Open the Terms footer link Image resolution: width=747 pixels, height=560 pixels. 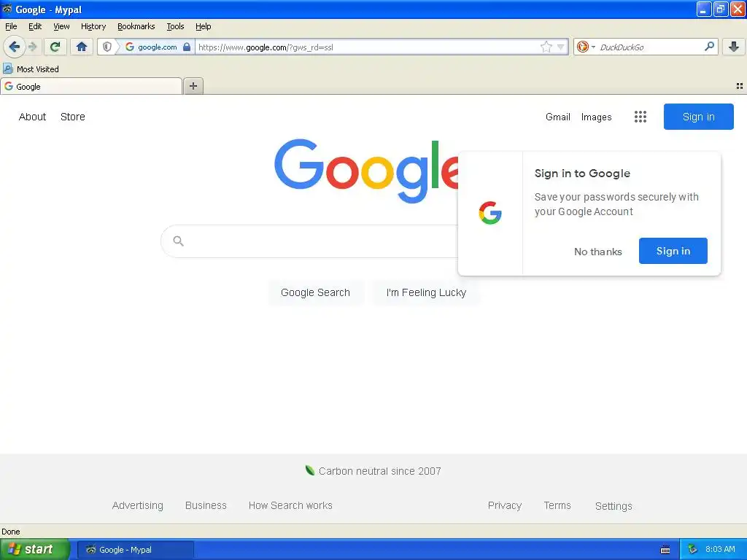[x=557, y=505]
